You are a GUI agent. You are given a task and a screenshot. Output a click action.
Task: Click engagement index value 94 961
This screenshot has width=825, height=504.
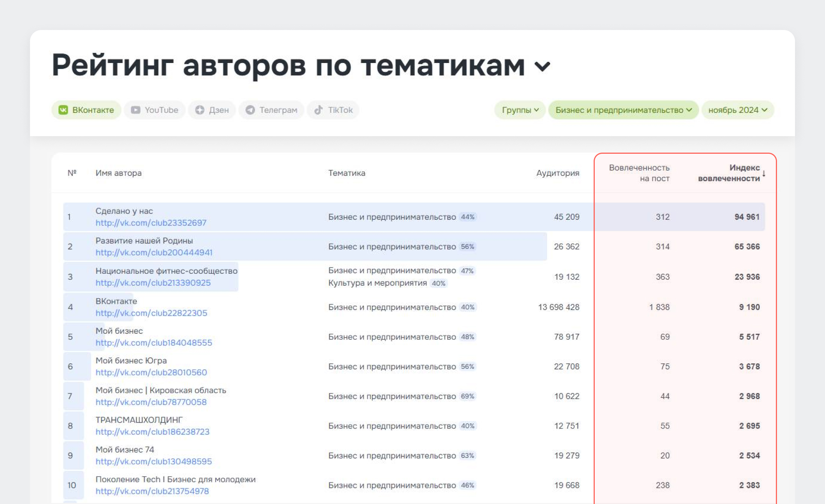click(747, 217)
